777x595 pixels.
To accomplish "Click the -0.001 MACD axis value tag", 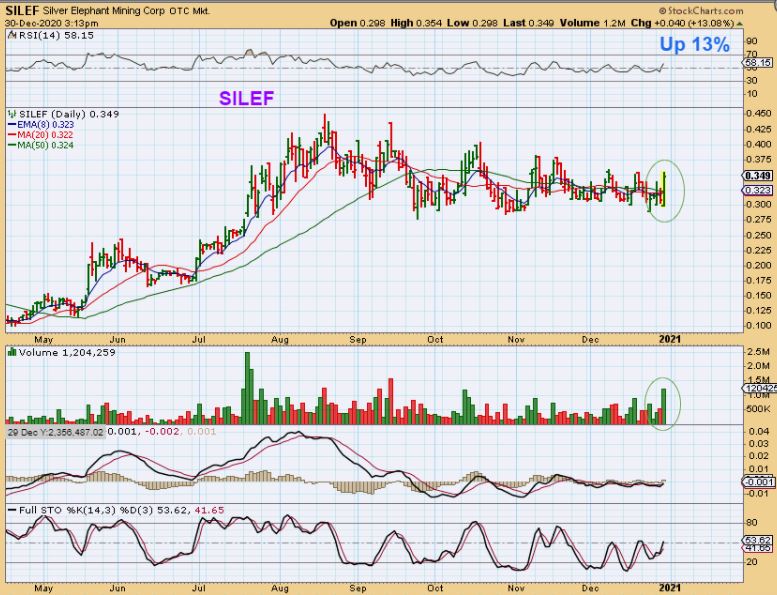I will point(758,482).
